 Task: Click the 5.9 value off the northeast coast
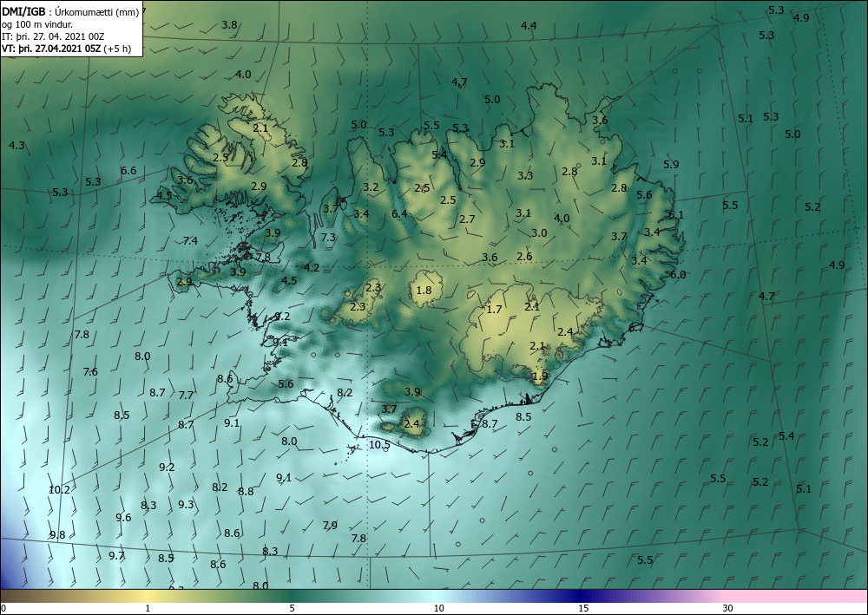(x=671, y=164)
